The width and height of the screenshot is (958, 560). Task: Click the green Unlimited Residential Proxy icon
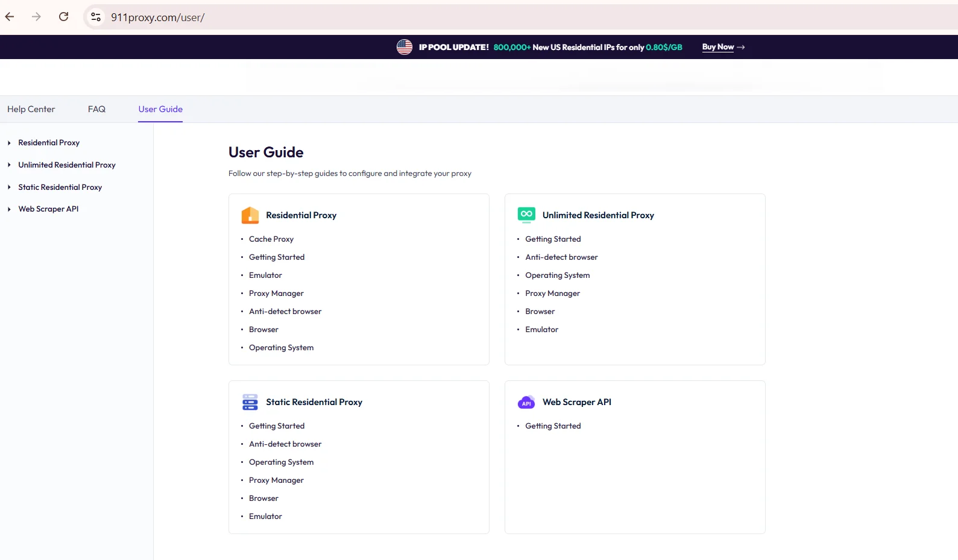click(x=526, y=215)
